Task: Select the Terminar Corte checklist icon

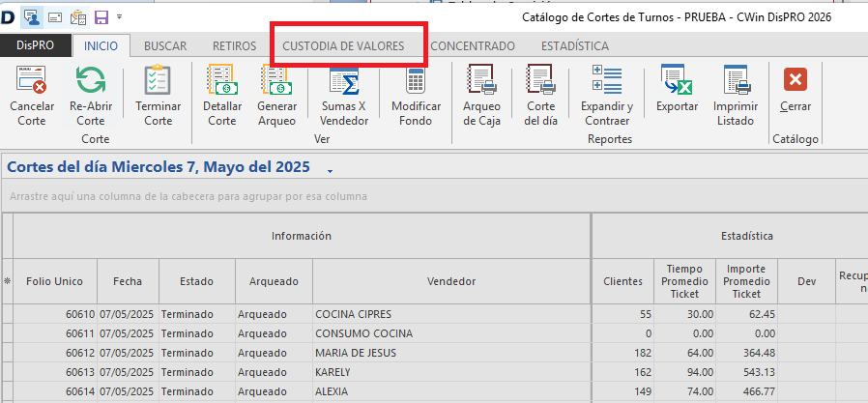Action: pyautogui.click(x=158, y=80)
